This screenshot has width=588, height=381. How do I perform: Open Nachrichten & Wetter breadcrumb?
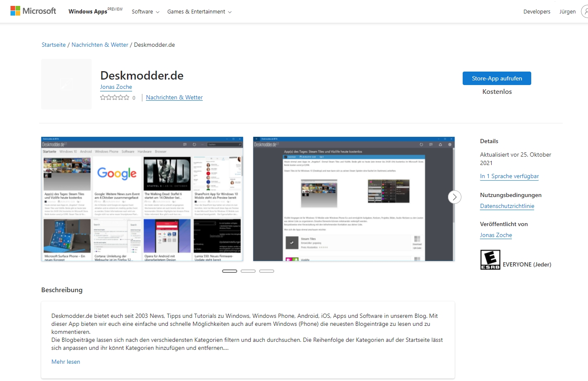pyautogui.click(x=100, y=45)
